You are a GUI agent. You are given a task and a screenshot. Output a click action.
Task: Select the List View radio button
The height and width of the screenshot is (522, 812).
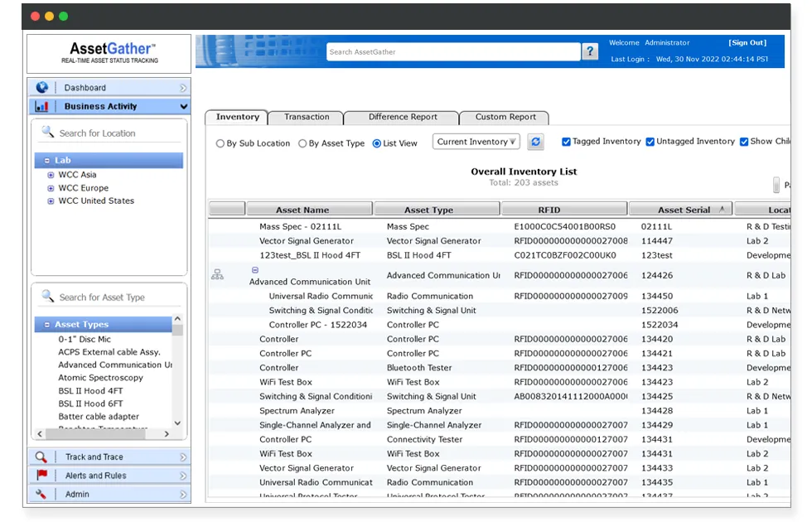(x=376, y=143)
